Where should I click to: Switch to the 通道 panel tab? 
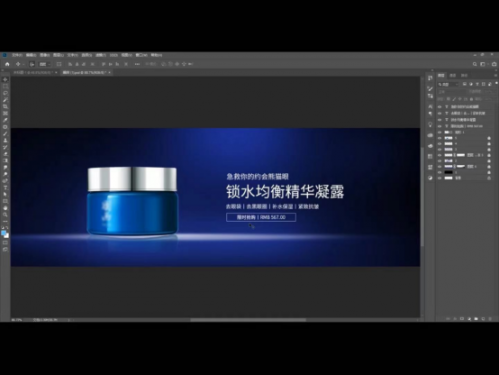point(452,76)
